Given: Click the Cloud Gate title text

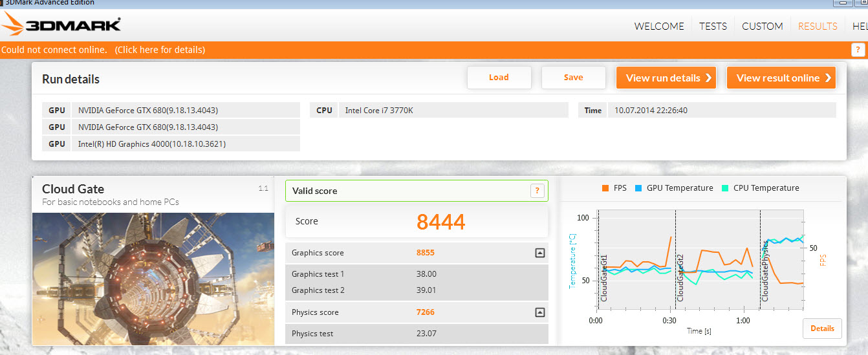Looking at the screenshot, I should point(73,189).
